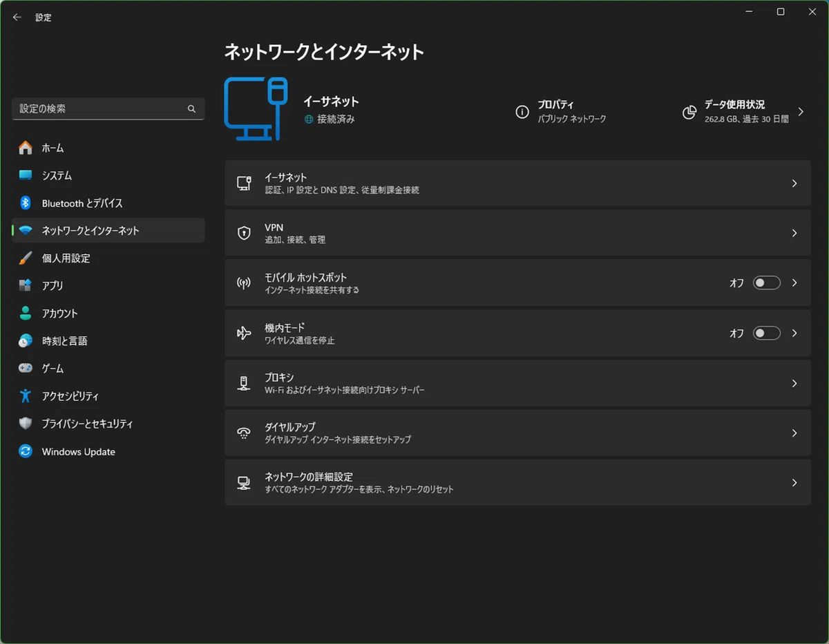Open プロキシ Wi-Fi およびイーサネット card
829x644 pixels.
pyautogui.click(x=517, y=383)
